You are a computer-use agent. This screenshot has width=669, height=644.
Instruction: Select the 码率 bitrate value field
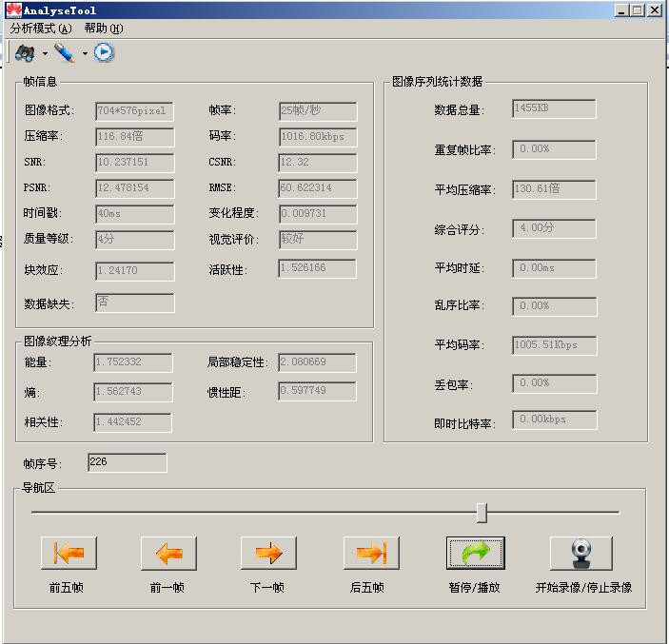click(318, 137)
